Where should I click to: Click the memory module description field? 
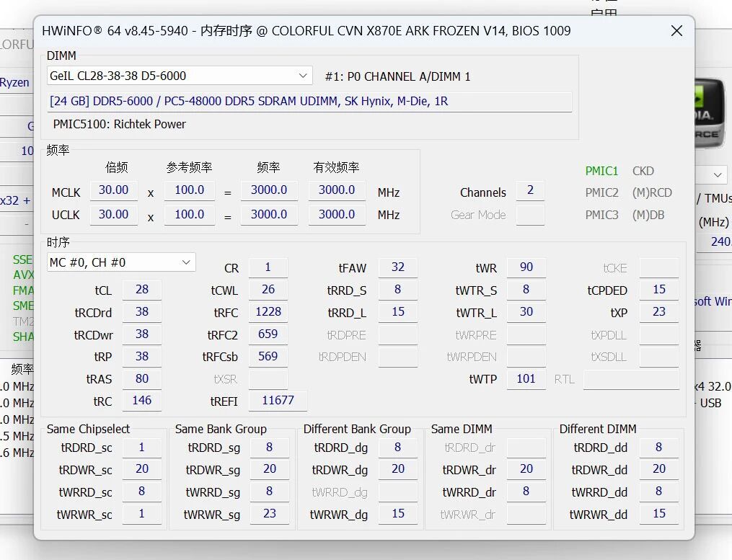[x=309, y=102]
